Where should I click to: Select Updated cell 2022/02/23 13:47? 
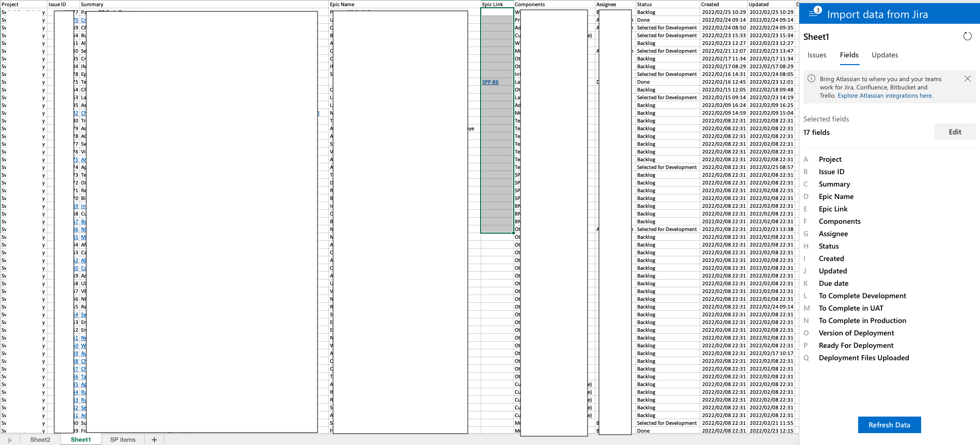tap(771, 51)
